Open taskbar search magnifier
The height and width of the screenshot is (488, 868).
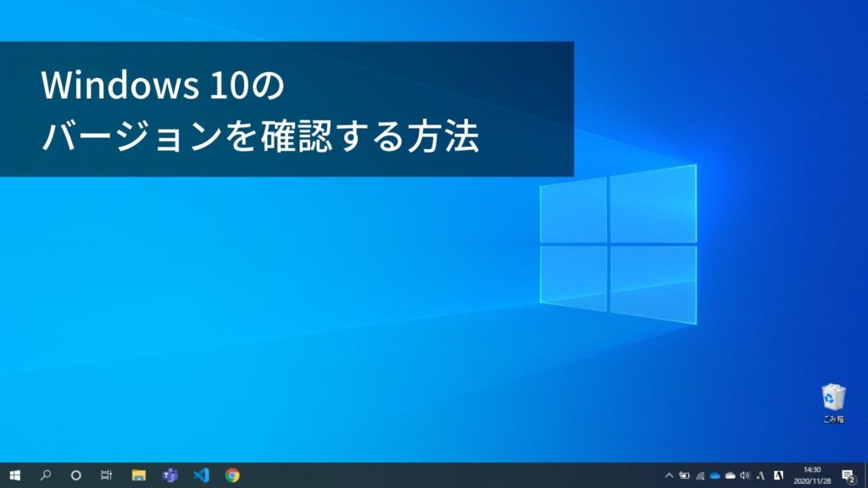coord(46,475)
